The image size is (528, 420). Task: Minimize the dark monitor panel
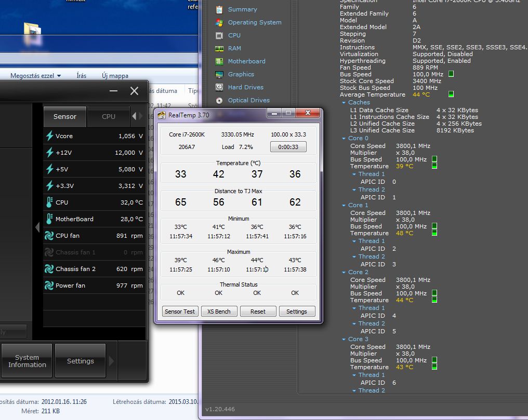pyautogui.click(x=113, y=91)
